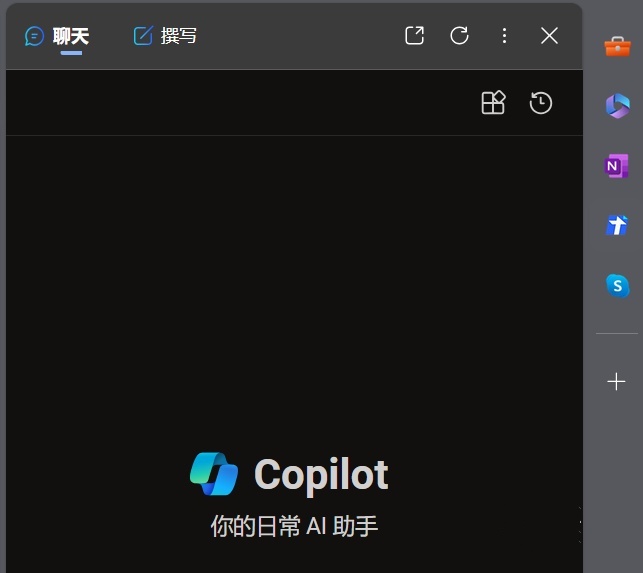This screenshot has width=643, height=573.
Task: Open the blue arrow sidebar app
Action: click(x=617, y=225)
